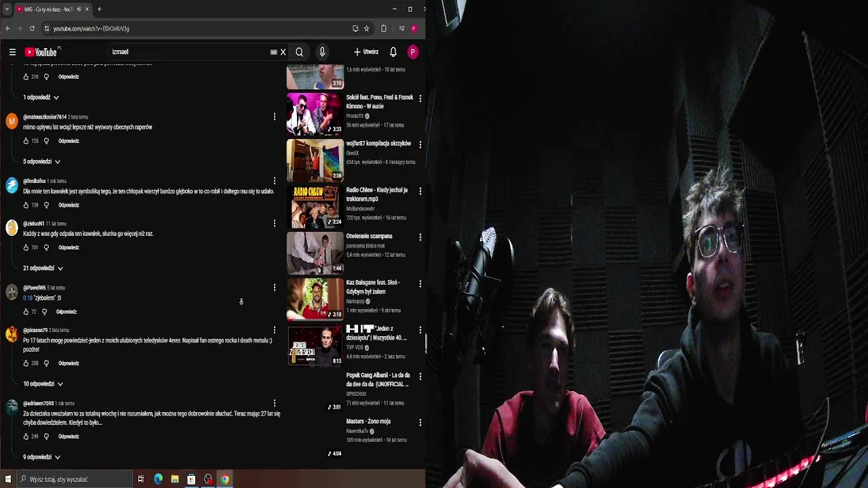
Task: Open Chrome icon on the taskbar
Action: (x=224, y=479)
